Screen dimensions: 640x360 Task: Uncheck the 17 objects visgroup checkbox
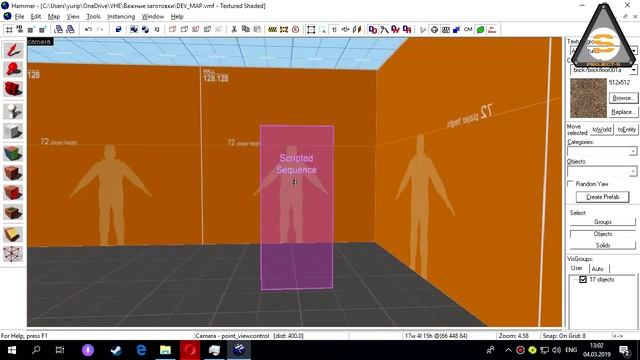tap(583, 280)
